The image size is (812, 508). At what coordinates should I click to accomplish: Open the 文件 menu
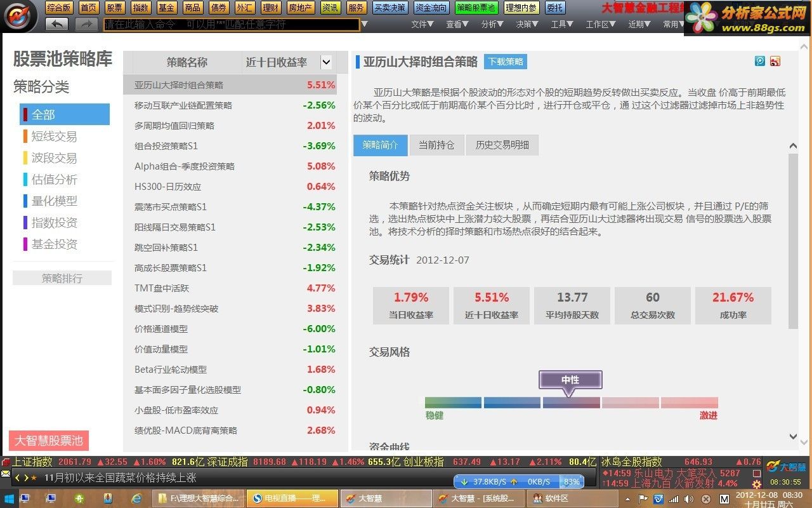422,24
